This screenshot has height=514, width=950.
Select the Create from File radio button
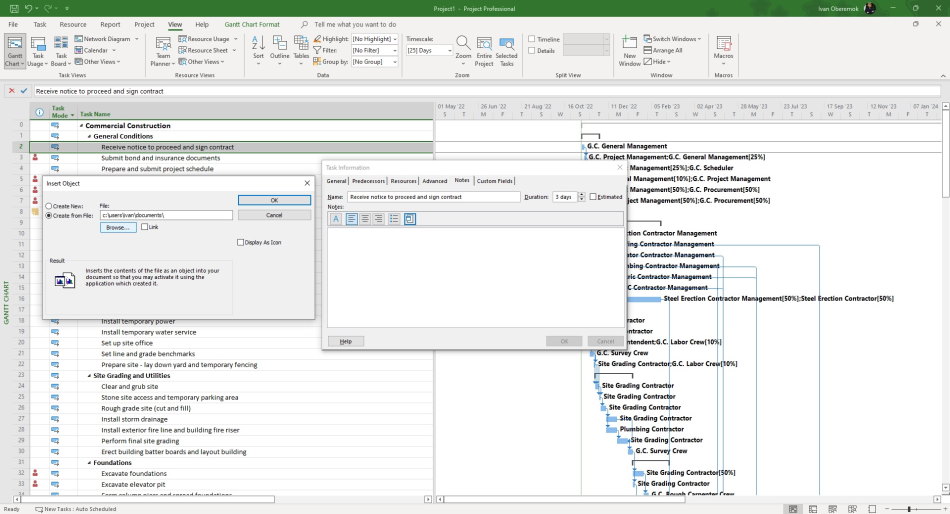[49, 215]
